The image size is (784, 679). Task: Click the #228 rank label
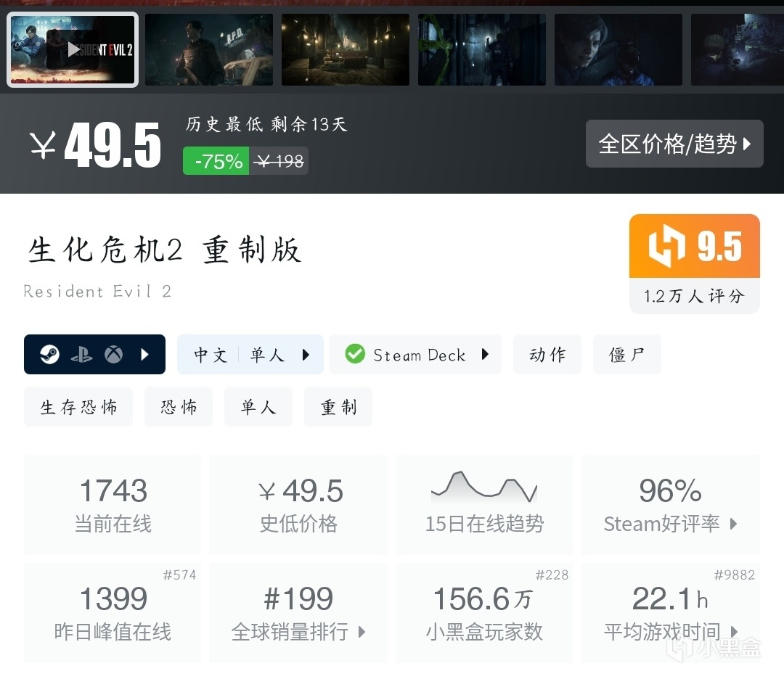(x=552, y=575)
